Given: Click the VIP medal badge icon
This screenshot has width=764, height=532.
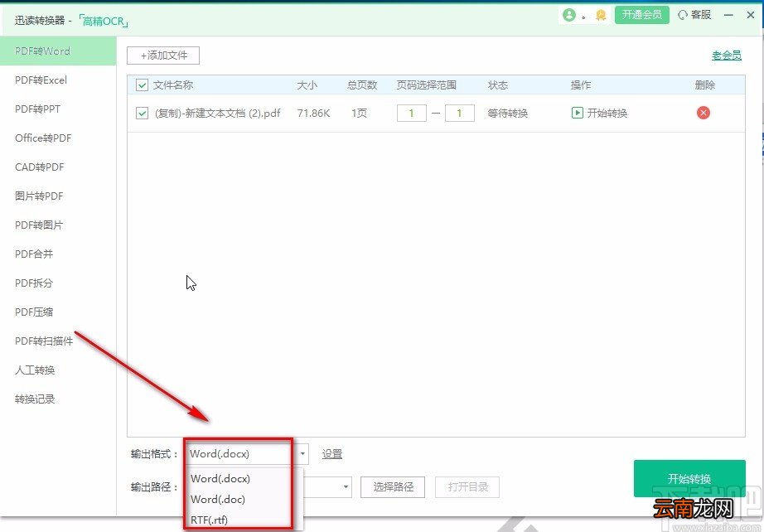Looking at the screenshot, I should [x=601, y=15].
